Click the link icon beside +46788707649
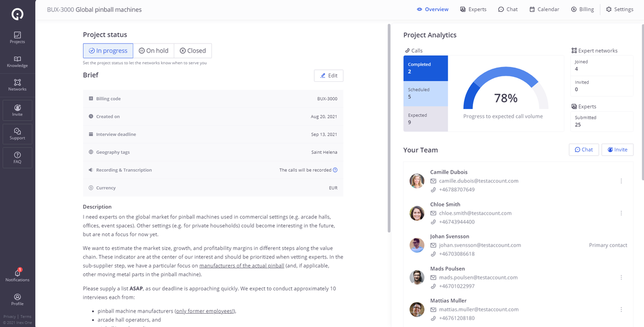The image size is (644, 327). (x=433, y=190)
